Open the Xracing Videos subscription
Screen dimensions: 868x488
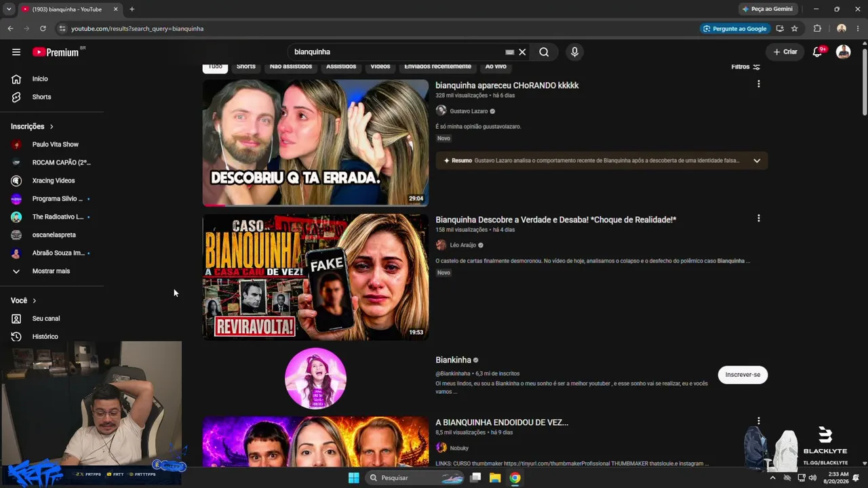point(52,181)
